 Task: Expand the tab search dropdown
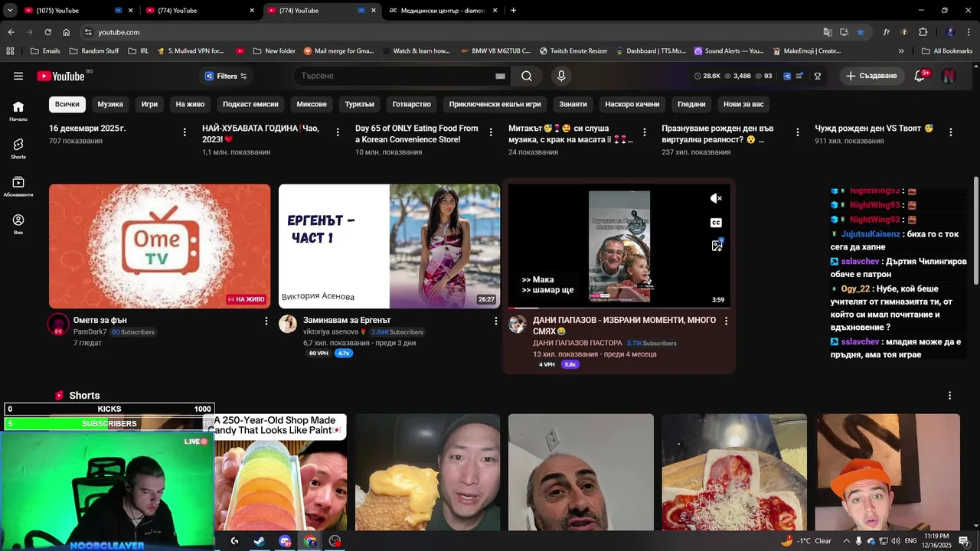click(x=10, y=11)
